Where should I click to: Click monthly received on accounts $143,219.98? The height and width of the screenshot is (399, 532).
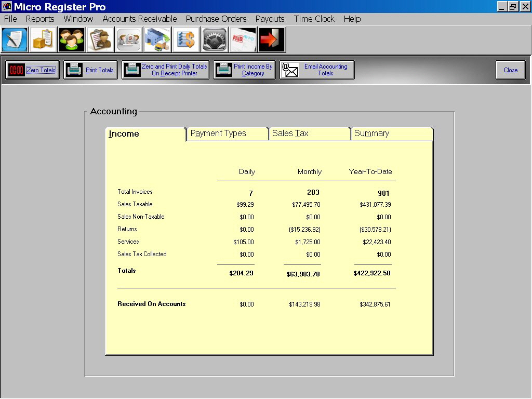pos(304,304)
